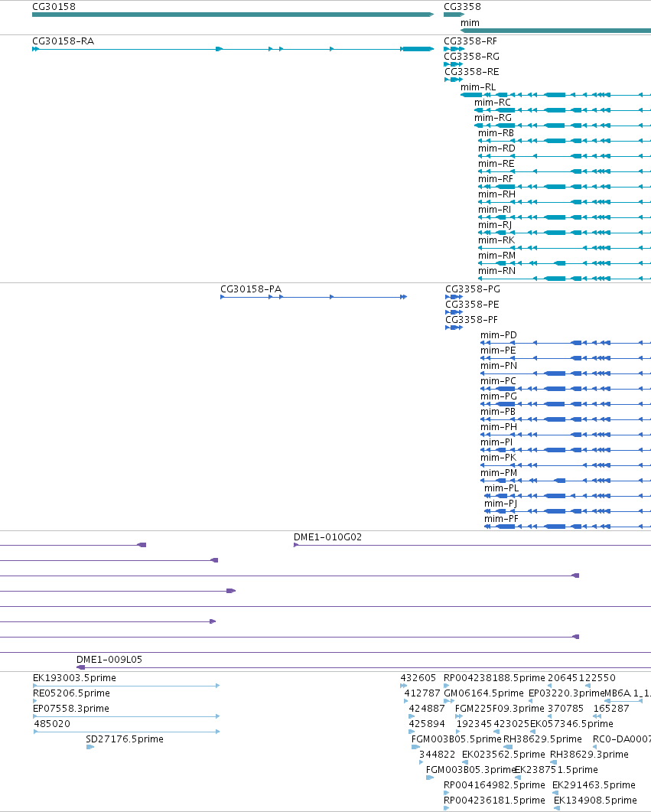The width and height of the screenshot is (651, 812).
Task: Click the long mim gene bar
Action: (x=556, y=31)
